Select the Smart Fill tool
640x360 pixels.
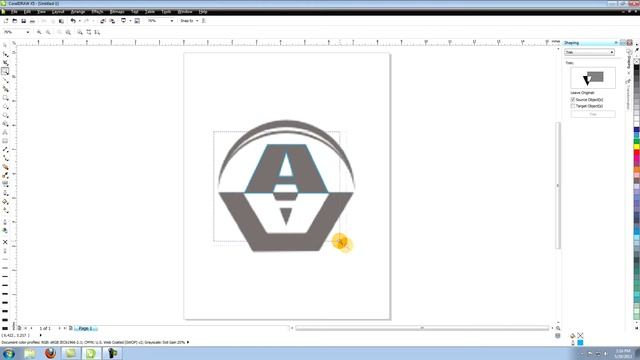[5, 89]
